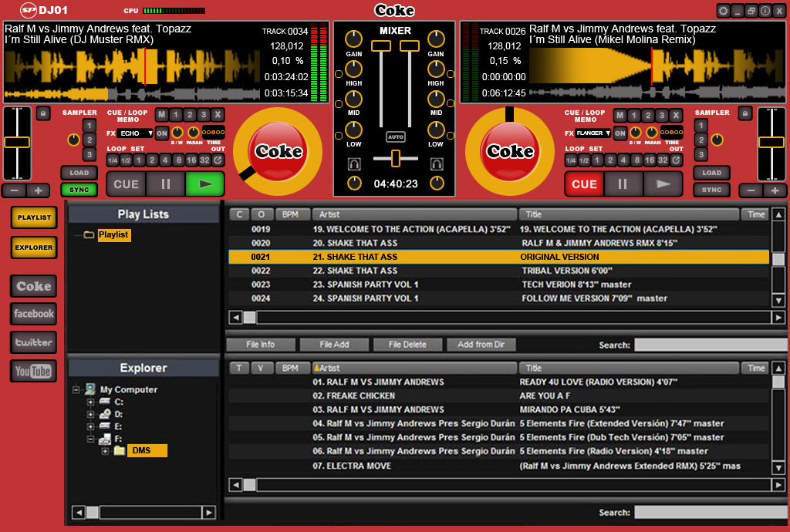
Task: Click the right deck headphone monitor icon
Action: (436, 164)
